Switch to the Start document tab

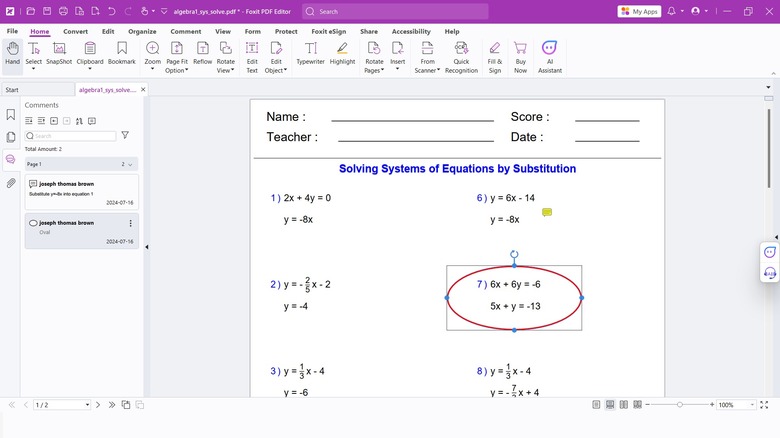[38, 90]
